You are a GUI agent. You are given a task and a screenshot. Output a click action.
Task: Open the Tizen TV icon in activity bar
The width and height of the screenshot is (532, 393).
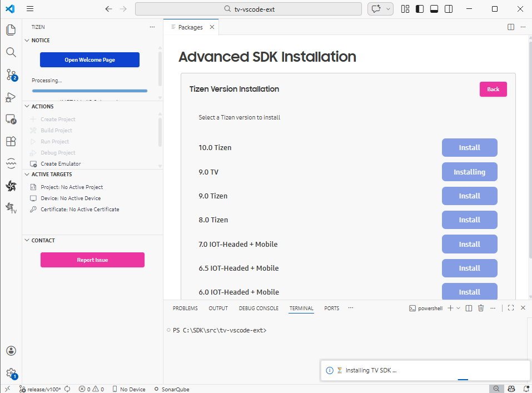(x=11, y=208)
